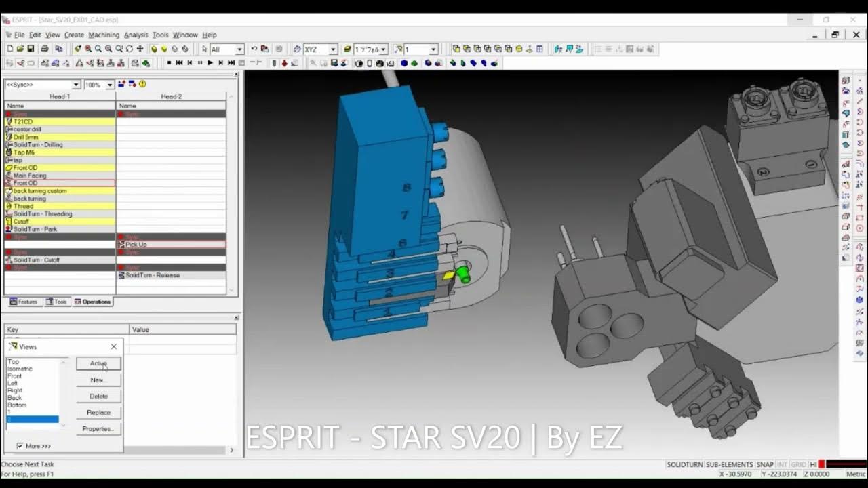Toggle the More >>> checkbox

19,446
